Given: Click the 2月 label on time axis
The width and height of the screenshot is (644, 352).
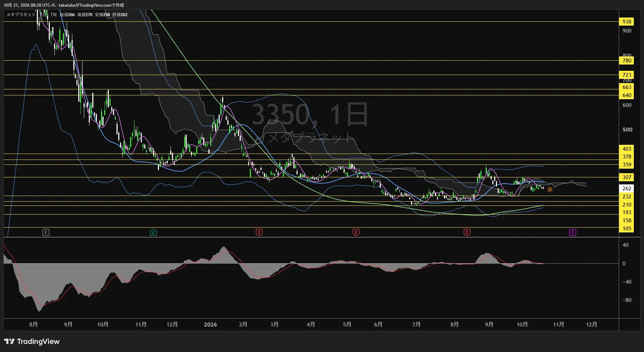Looking at the screenshot, I should pyautogui.click(x=243, y=324).
